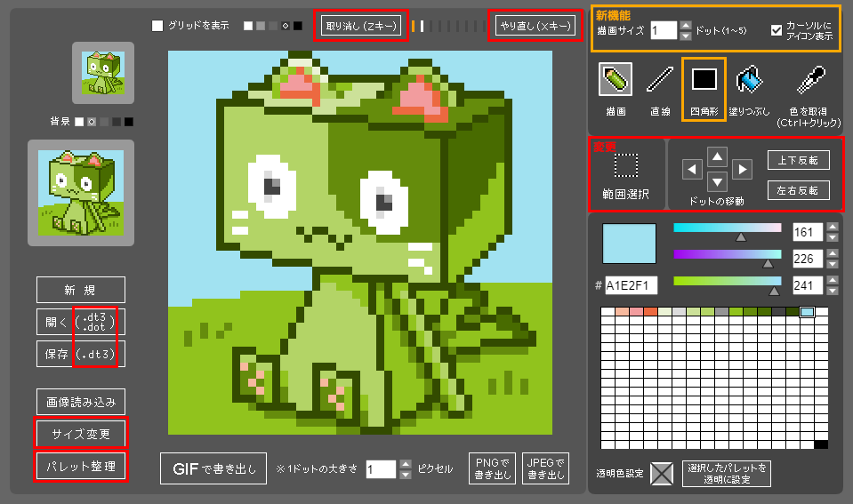Viewport: 853px width, 504px height.
Task: Export with GIFで書き出し button
Action: [213, 468]
